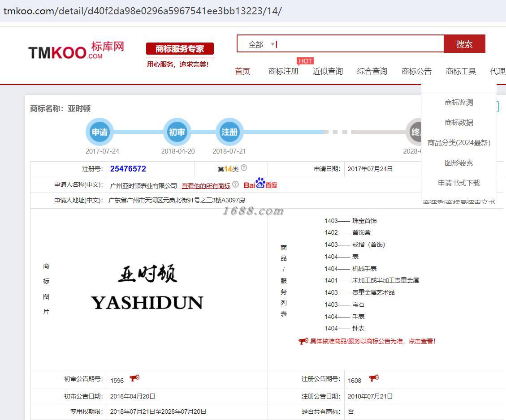The image size is (506, 420).
Task: Select goods item 1402 首饰盒
Action: [347, 232]
